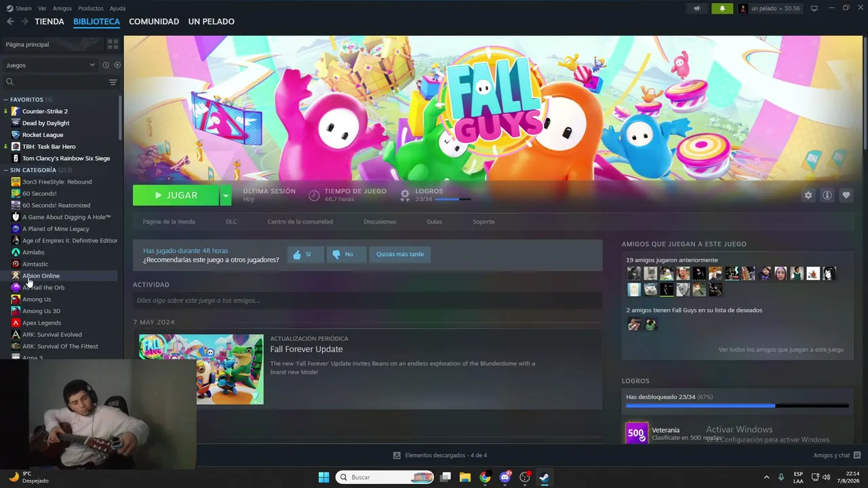The height and width of the screenshot is (488, 868).
Task: Open the Ver menu
Action: tap(42, 8)
